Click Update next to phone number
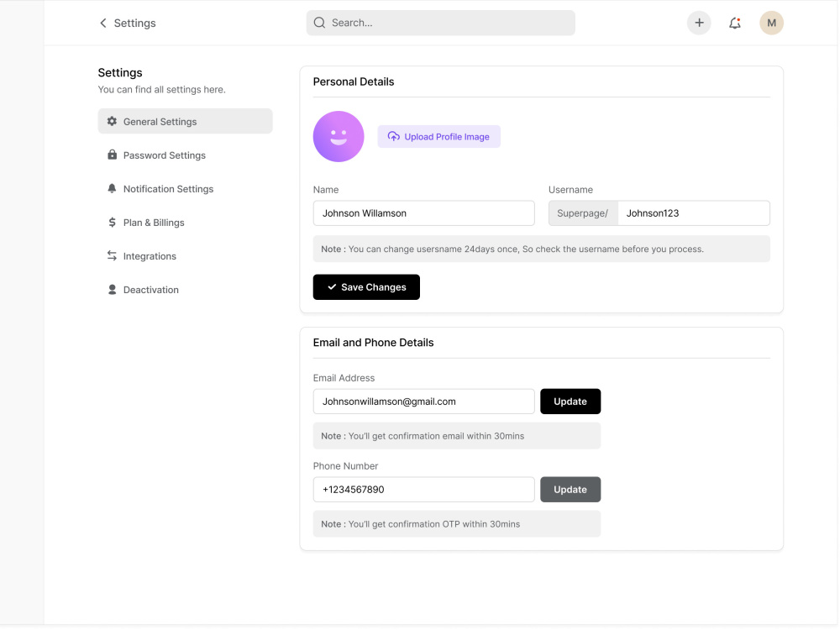 coord(570,490)
